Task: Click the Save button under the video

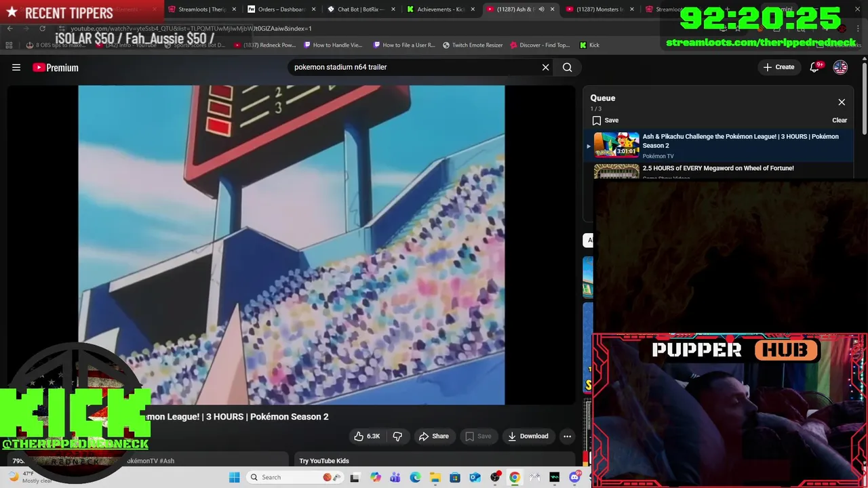Action: tap(478, 436)
